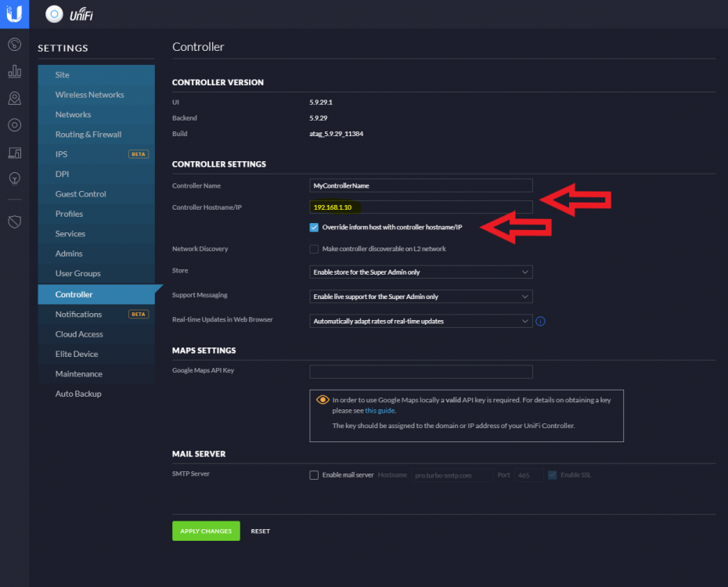This screenshot has height=587, width=728.
Task: Click the eye icon in the Google Maps notice
Action: [x=323, y=399]
